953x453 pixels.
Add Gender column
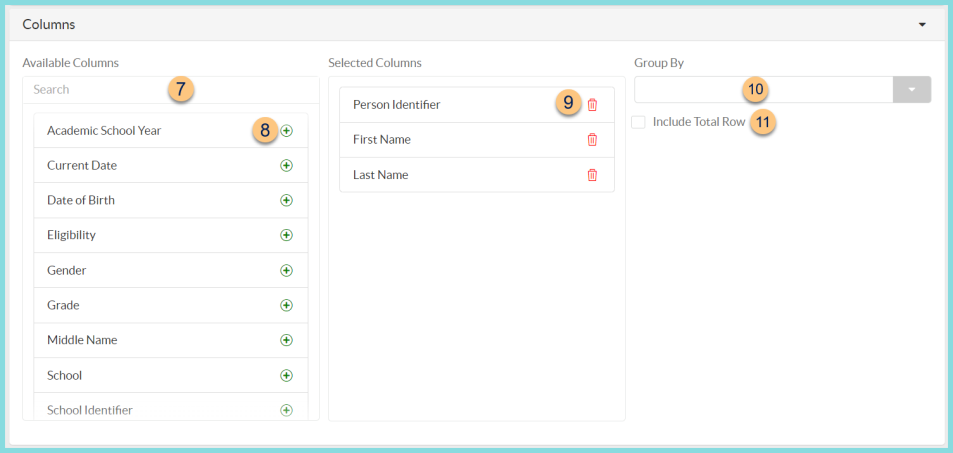tap(286, 270)
